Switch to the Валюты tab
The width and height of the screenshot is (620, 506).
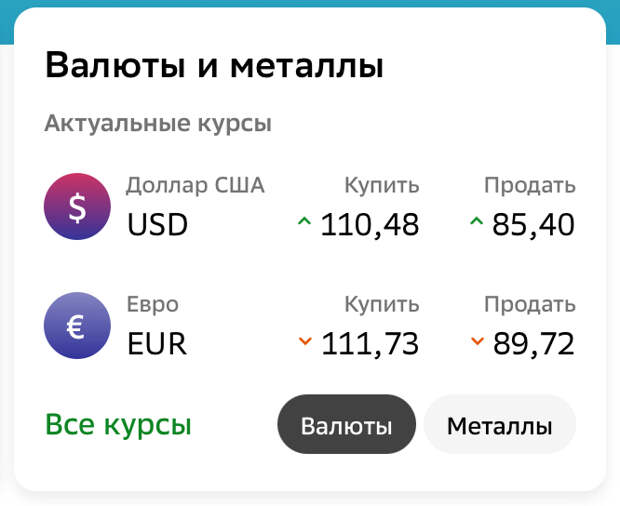(346, 424)
